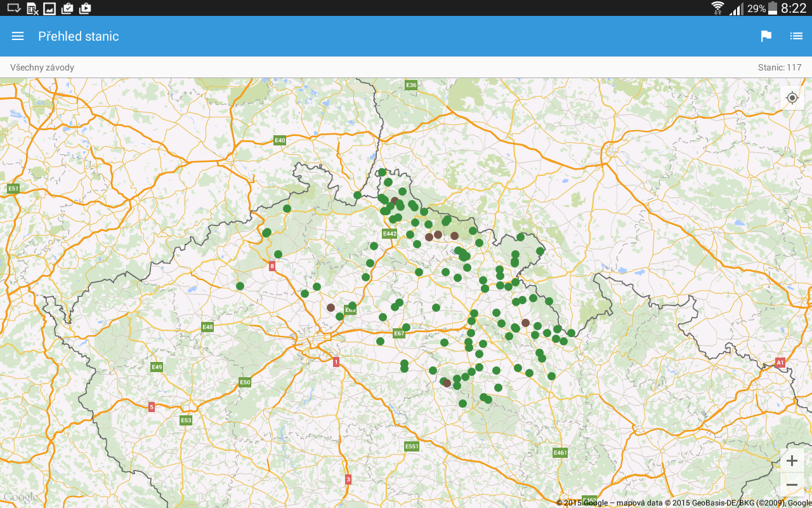812x508 pixels.
Task: Tap the E67 road label
Action: [399, 333]
